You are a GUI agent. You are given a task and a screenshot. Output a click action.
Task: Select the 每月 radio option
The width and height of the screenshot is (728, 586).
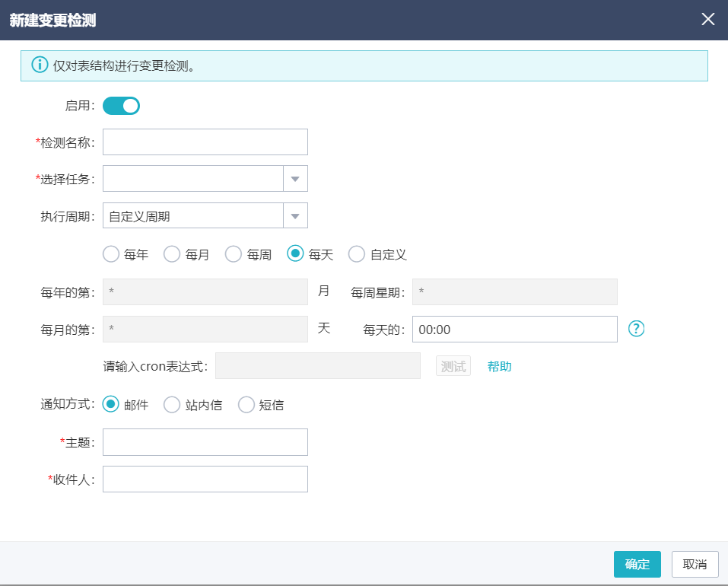coord(173,254)
